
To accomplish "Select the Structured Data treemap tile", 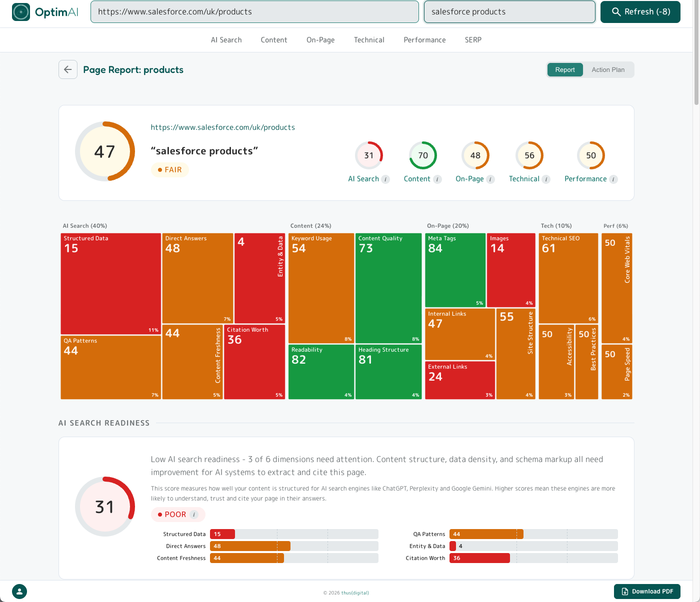I will 111,284.
